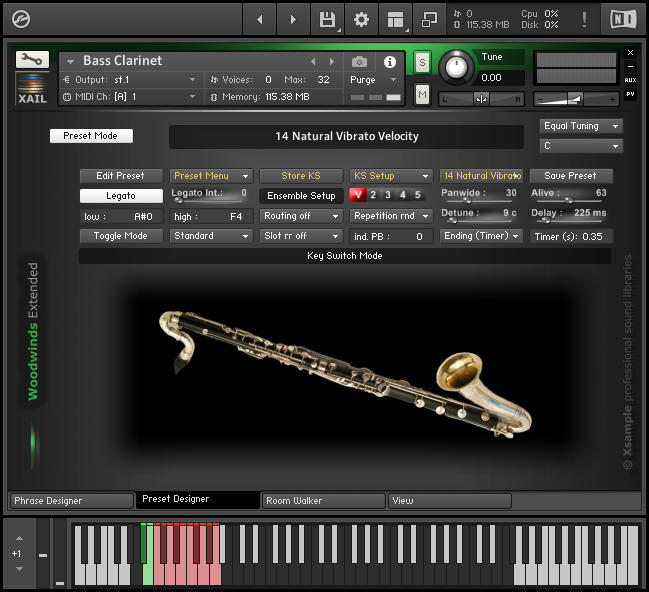Screen dimensions: 649x592
Task: Open the 14 Natural Vibrato preset dropdown
Action: (481, 176)
